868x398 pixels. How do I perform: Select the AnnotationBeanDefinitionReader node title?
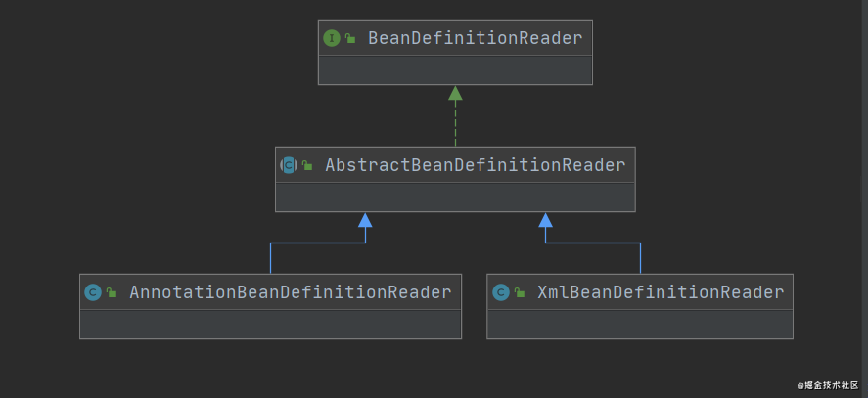click(290, 292)
